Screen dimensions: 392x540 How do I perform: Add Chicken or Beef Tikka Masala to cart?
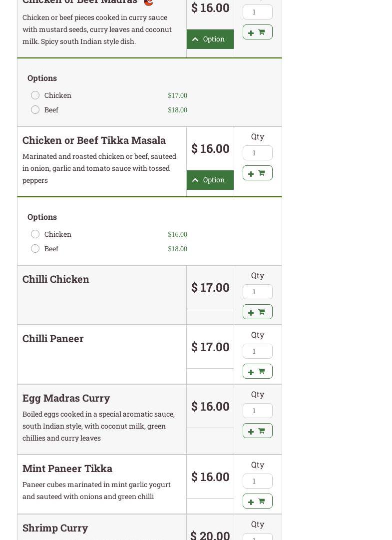coord(257,173)
